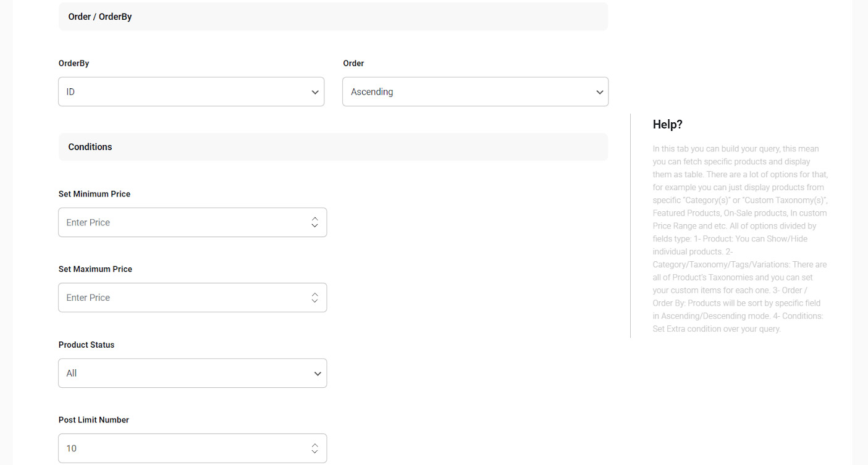Image resolution: width=868 pixels, height=465 pixels.
Task: Click the Product Status label
Action: click(x=86, y=345)
